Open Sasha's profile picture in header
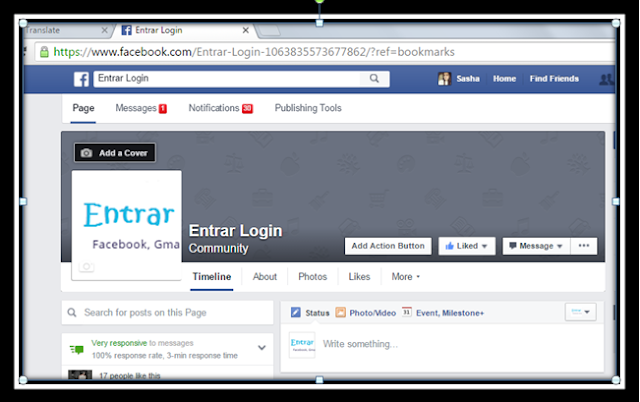Viewport: 640px width, 402px height. click(444, 78)
